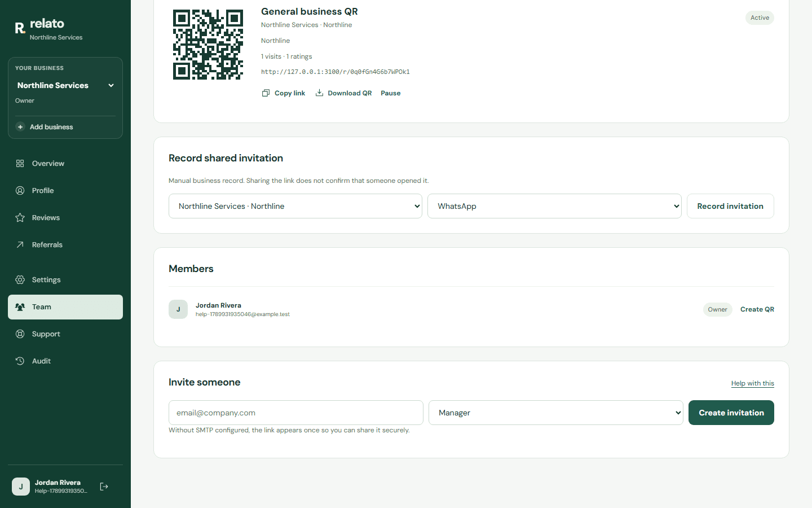Click the Create invitation button

(731, 413)
